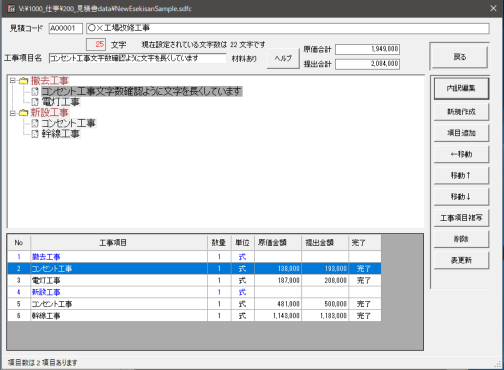Image resolution: width=504 pixels, height=370 pixels.
Task: Select table row 5 コンセント工事
Action: click(194, 304)
